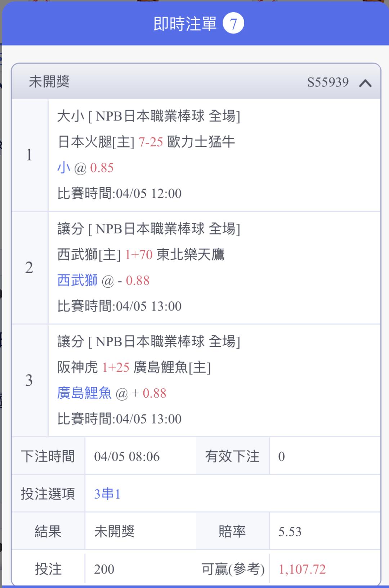Click the slip number S55939
Screen dimensions: 389x588
pos(328,83)
